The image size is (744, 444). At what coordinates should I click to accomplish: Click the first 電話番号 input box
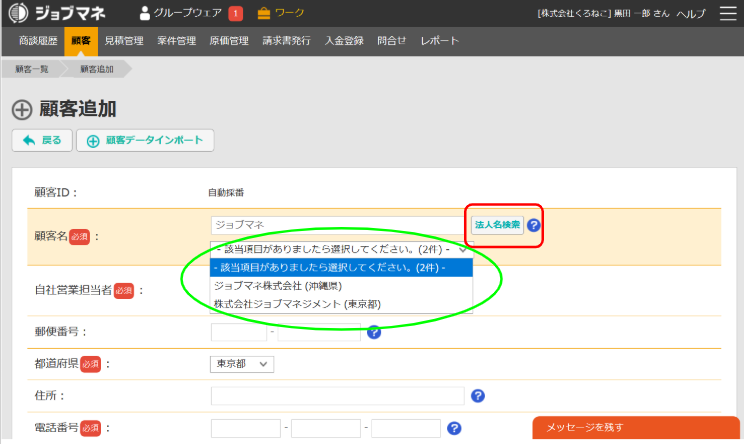tap(246, 428)
